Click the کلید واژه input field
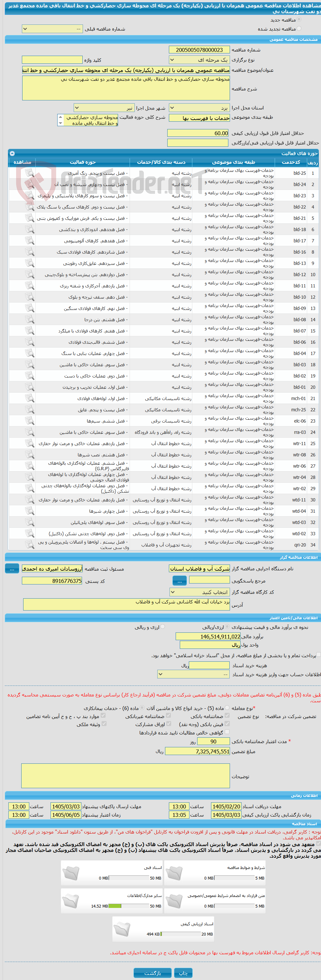This screenshot has width=321, height=980. point(52,60)
